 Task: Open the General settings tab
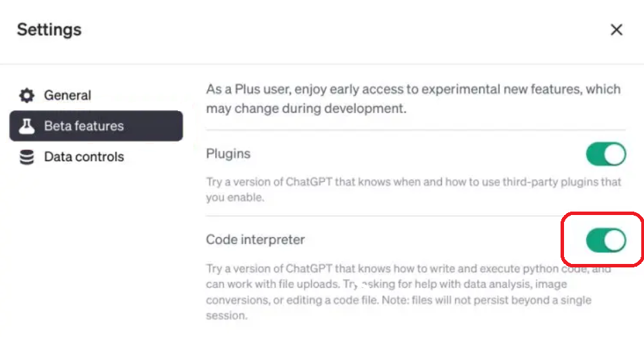68,95
